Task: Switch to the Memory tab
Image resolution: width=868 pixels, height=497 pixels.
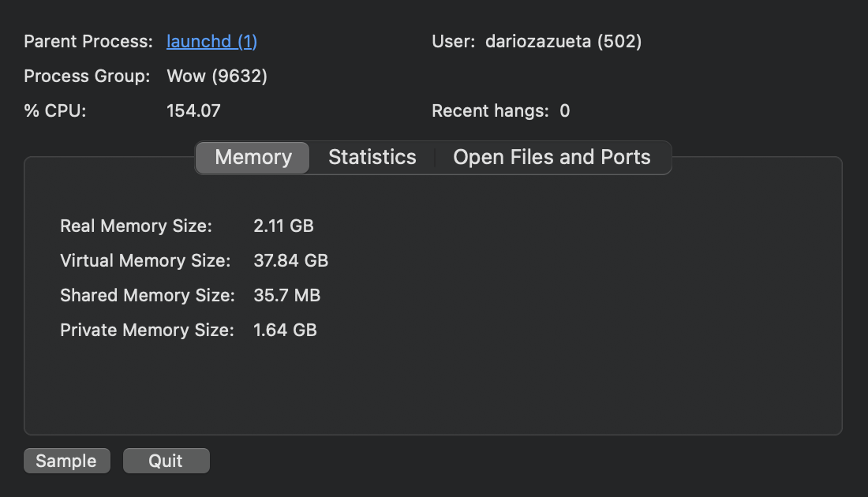Action: [253, 158]
